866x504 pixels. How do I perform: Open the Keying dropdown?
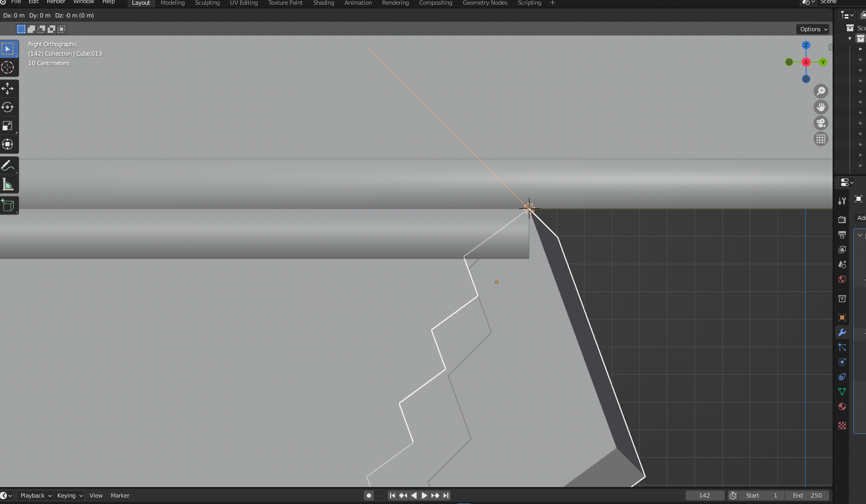point(67,495)
